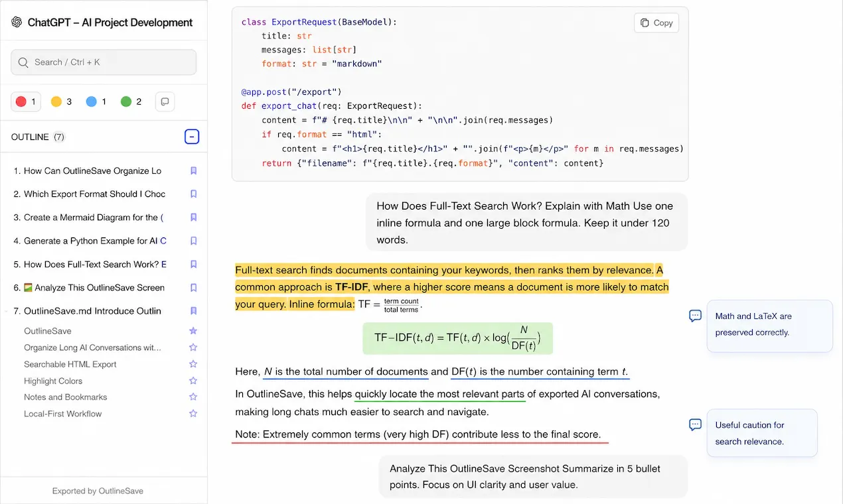Star the 'Highlight Colors' sub-heading
The width and height of the screenshot is (843, 504).
coord(193,381)
